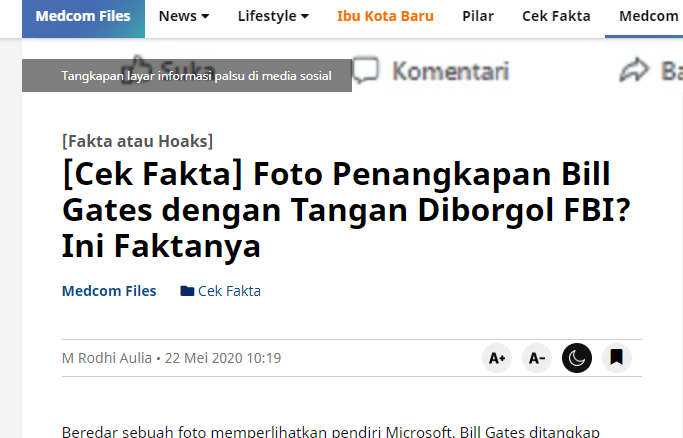Click the first paragraph starting with Beredar
Image resolution: width=683 pixels, height=438 pixels.
[x=331, y=431]
